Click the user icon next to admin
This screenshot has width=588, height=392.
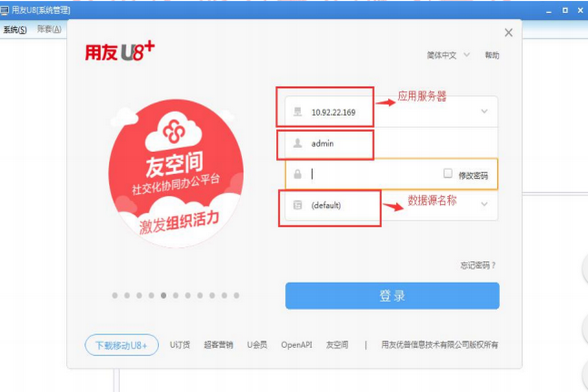(x=297, y=143)
